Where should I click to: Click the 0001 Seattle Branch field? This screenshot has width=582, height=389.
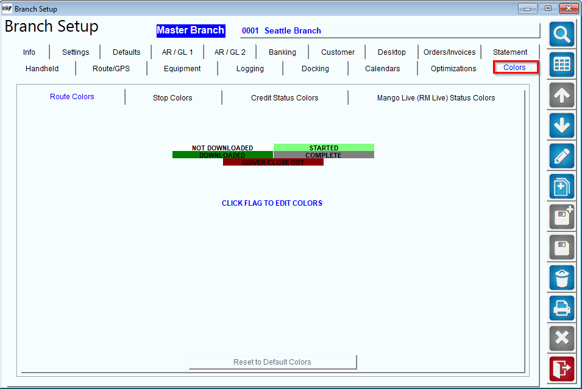click(390, 31)
